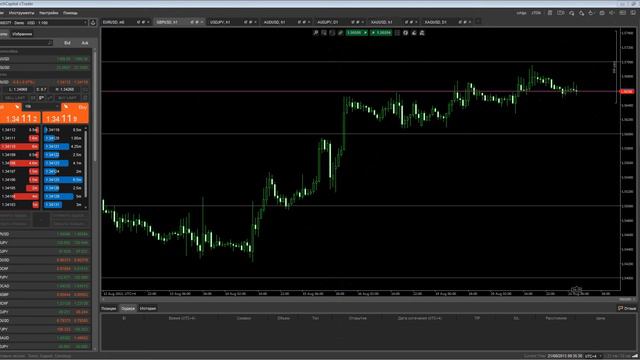This screenshot has height=360, width=640.
Task: Toggle sound using the speaker icon
Action: [612, 13]
